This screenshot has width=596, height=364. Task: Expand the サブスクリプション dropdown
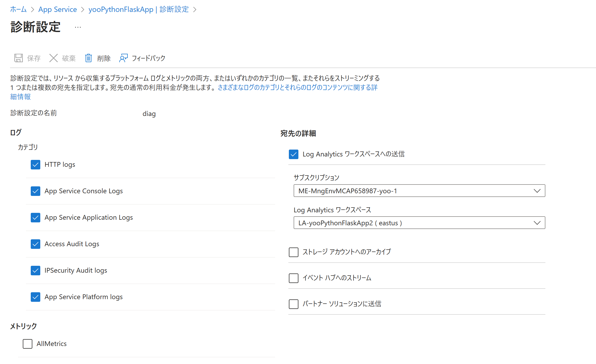point(419,191)
